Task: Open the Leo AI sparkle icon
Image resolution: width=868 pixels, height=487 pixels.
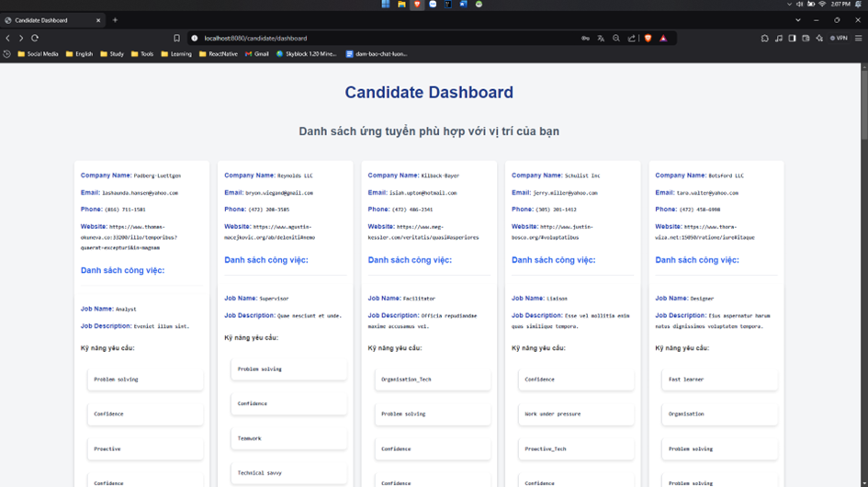Action: 820,39
